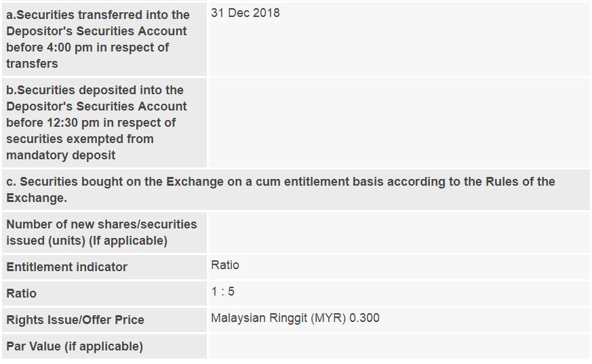Click the empty value cell beside 'b.Securities deposited'
The height and width of the screenshot is (364, 592).
click(398, 123)
